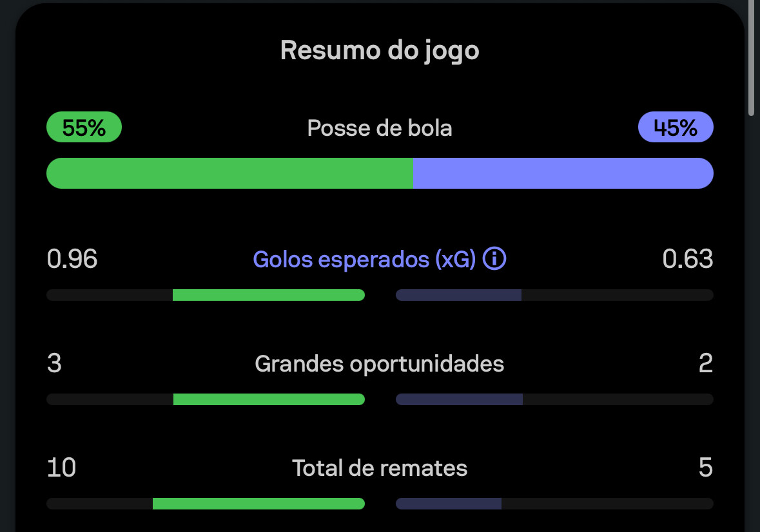Click the green Grandes oportunidades bar

pos(269,399)
